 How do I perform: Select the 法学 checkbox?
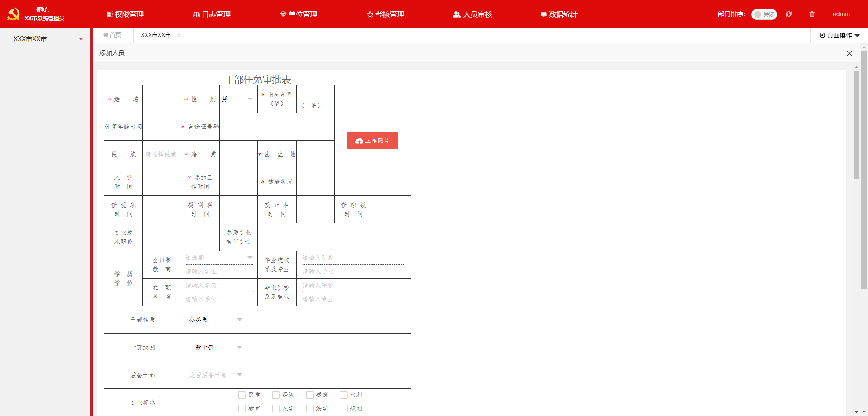pos(310,409)
